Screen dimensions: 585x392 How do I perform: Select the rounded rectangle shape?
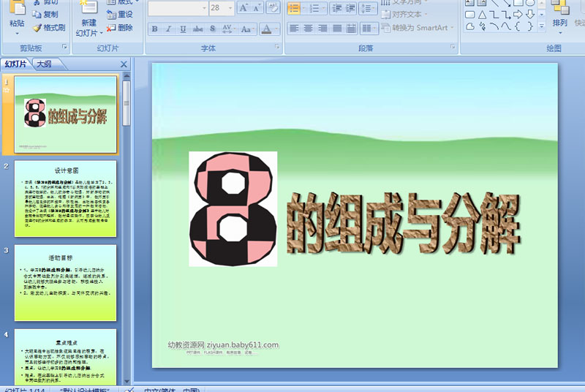470,15
